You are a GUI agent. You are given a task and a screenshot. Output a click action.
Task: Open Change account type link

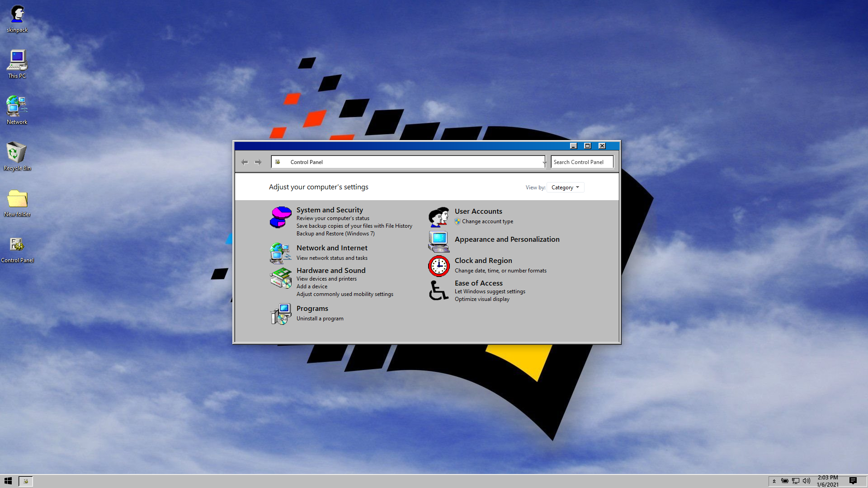(x=487, y=221)
